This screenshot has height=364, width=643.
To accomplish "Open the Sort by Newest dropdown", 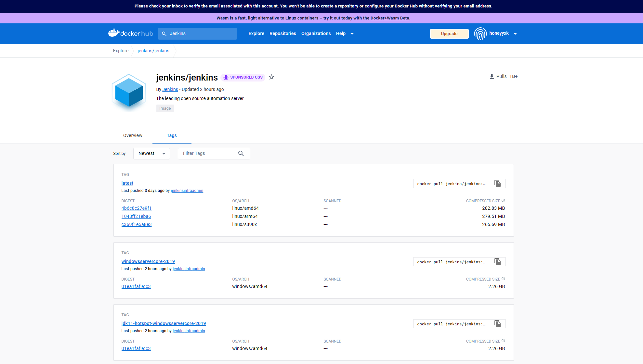I will pos(151,154).
